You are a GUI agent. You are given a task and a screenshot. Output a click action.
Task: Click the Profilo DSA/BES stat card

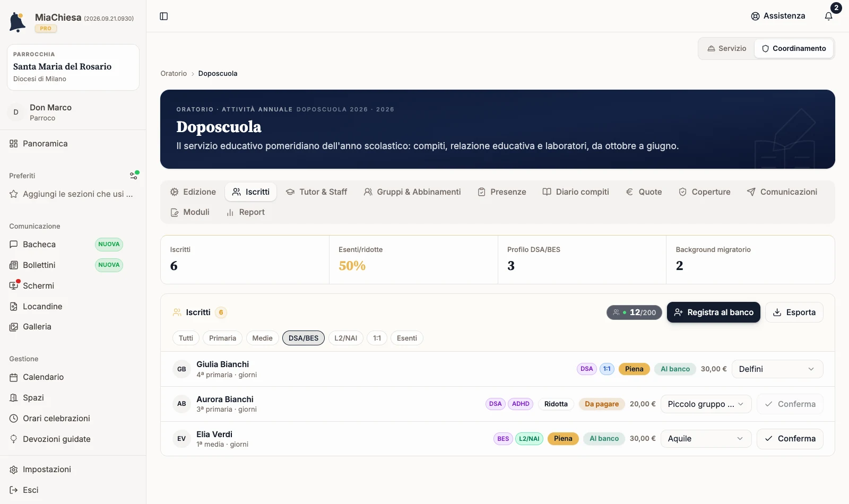[x=582, y=260]
